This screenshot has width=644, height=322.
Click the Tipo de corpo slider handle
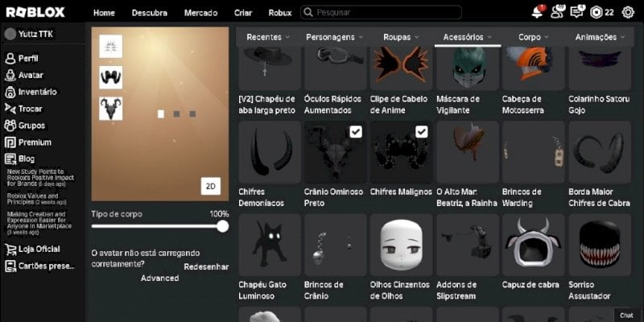pos(223,226)
